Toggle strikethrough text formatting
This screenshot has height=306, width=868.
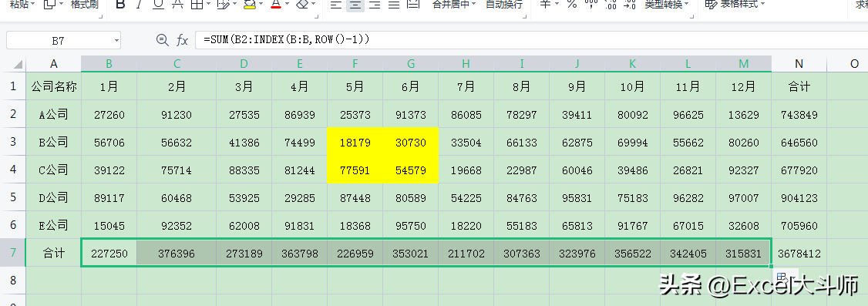pos(178,5)
